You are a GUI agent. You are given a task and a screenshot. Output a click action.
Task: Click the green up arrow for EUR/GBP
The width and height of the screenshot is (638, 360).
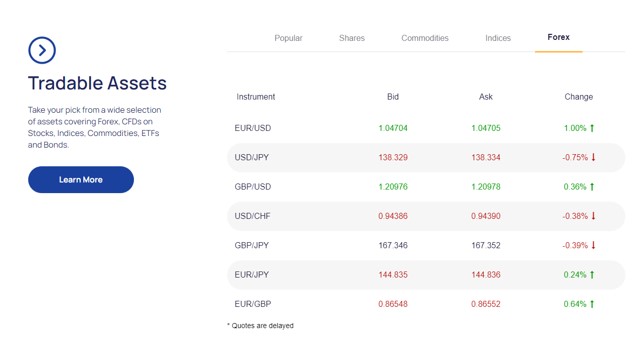point(592,304)
